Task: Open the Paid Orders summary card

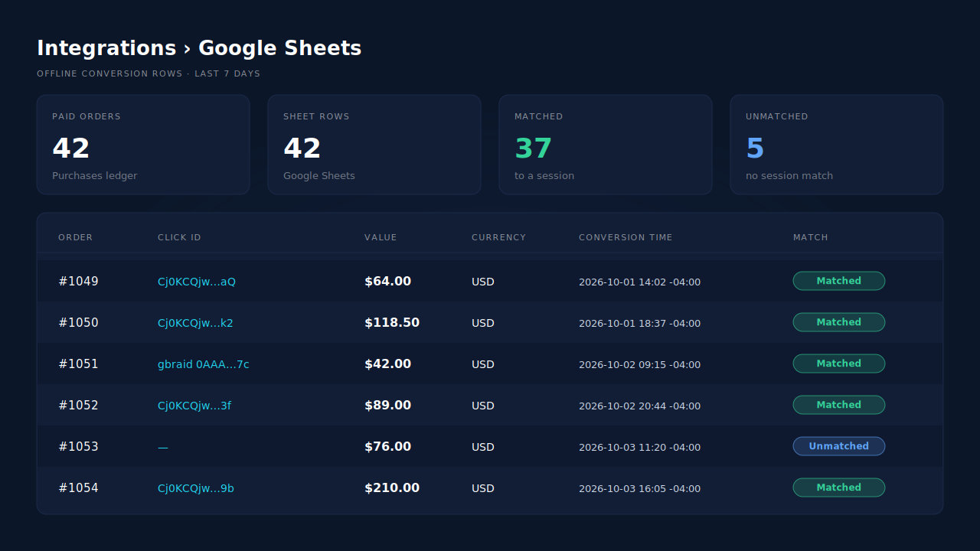Action: [x=143, y=145]
